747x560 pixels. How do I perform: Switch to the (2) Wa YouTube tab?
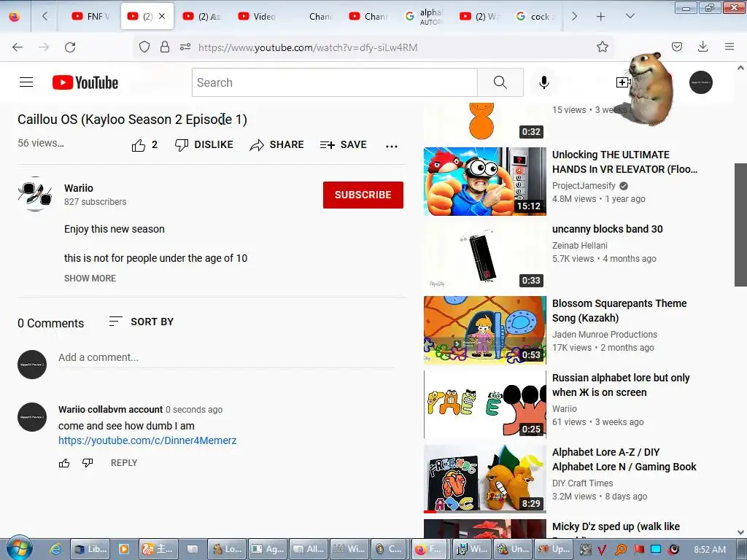tap(480, 16)
